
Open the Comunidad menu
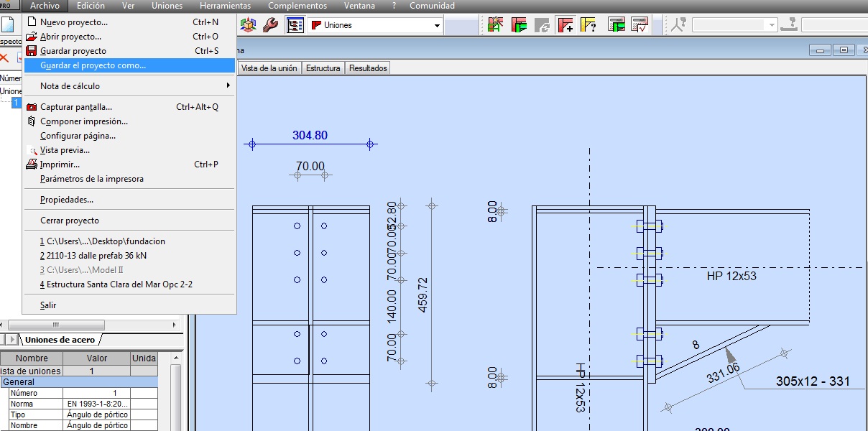tap(432, 6)
